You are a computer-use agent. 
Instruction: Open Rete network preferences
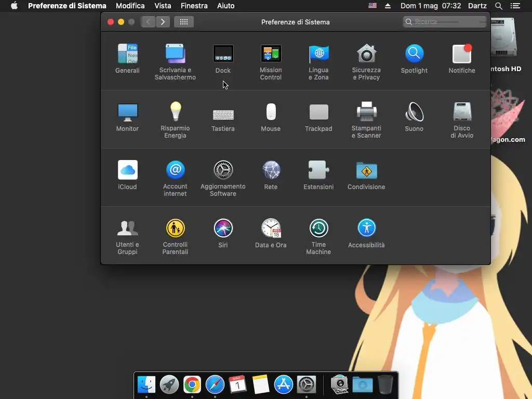[271, 175]
